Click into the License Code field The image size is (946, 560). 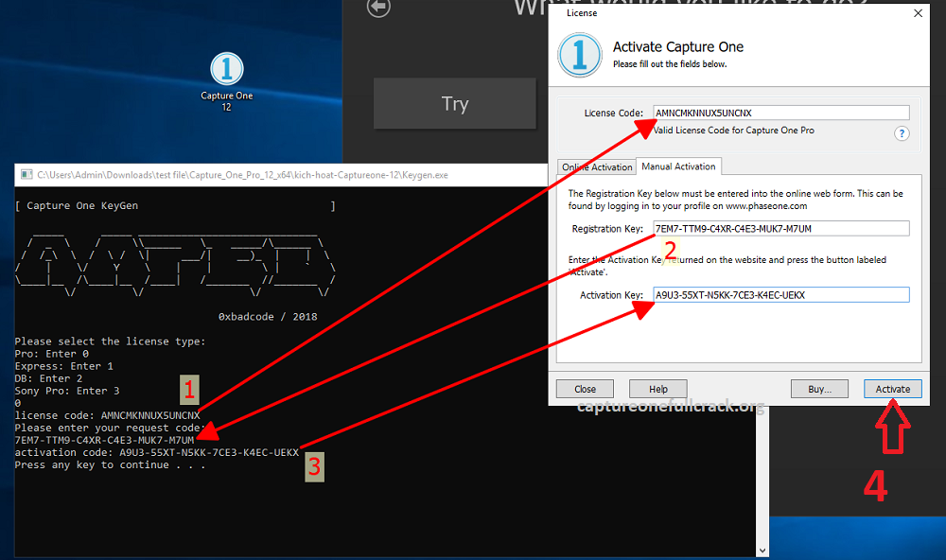pyautogui.click(x=781, y=113)
